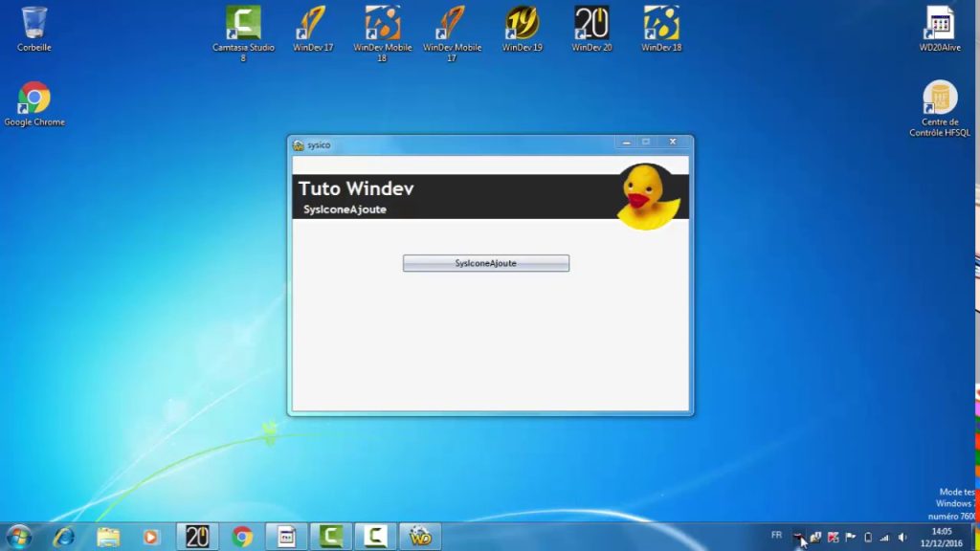Click the battery power tray icon
The image size is (980, 551).
[x=867, y=537]
